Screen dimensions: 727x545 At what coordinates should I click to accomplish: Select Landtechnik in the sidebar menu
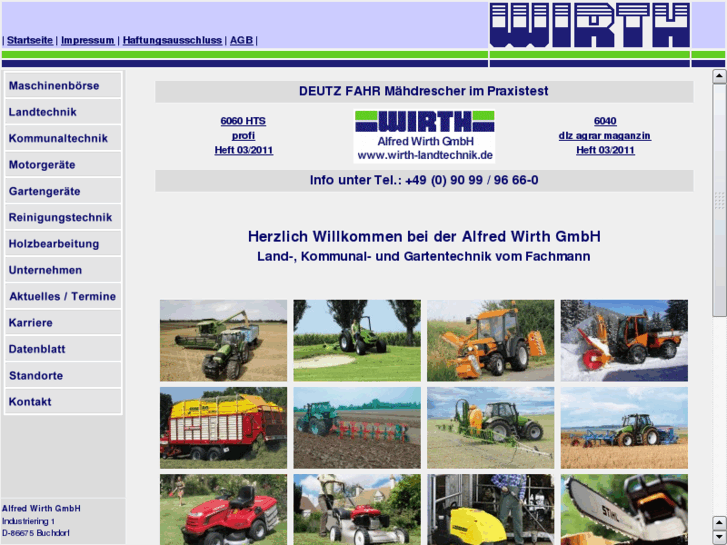pyautogui.click(x=63, y=112)
